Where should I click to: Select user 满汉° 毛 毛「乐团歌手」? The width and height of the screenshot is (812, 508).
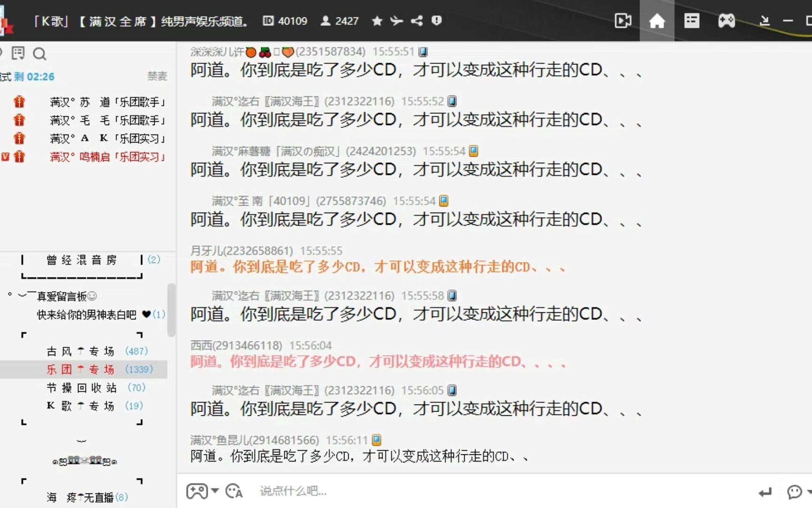[x=108, y=120]
